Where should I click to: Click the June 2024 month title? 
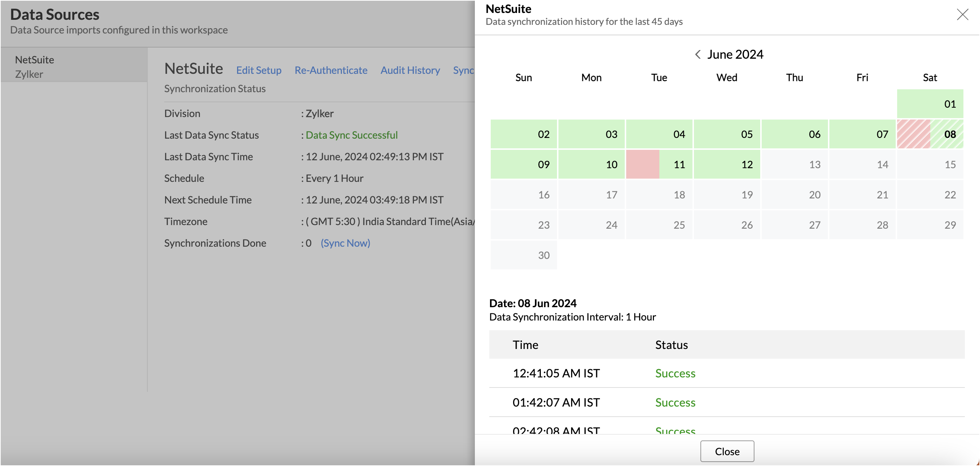point(735,54)
